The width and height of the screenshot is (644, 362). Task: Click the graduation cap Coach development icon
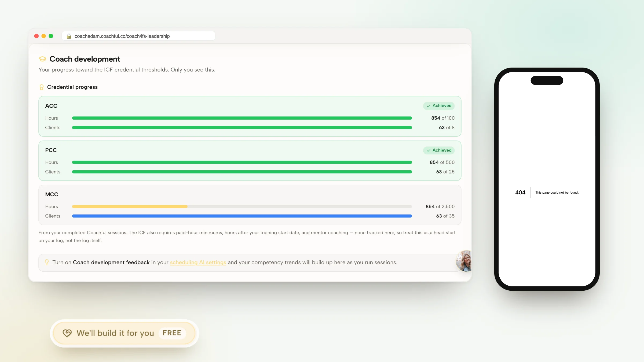pyautogui.click(x=42, y=59)
